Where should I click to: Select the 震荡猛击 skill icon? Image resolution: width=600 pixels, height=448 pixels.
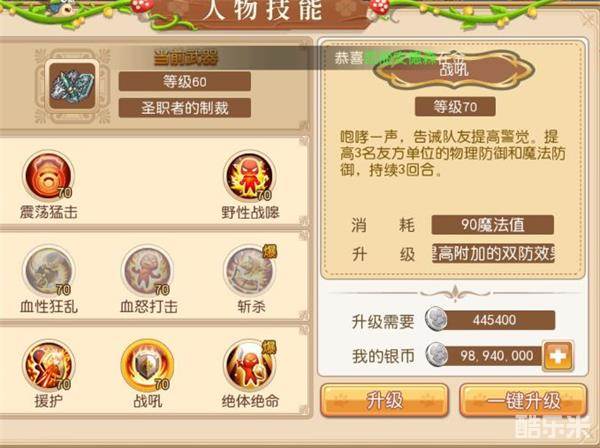point(48,176)
